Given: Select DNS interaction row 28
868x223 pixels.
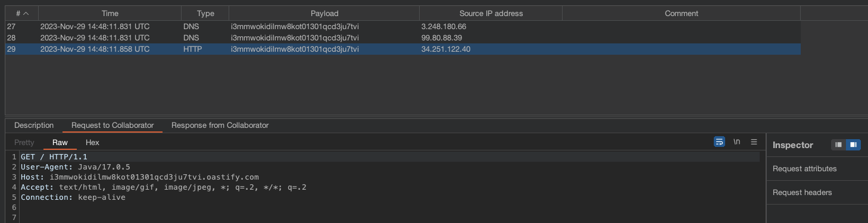Looking at the screenshot, I should click(x=402, y=38).
